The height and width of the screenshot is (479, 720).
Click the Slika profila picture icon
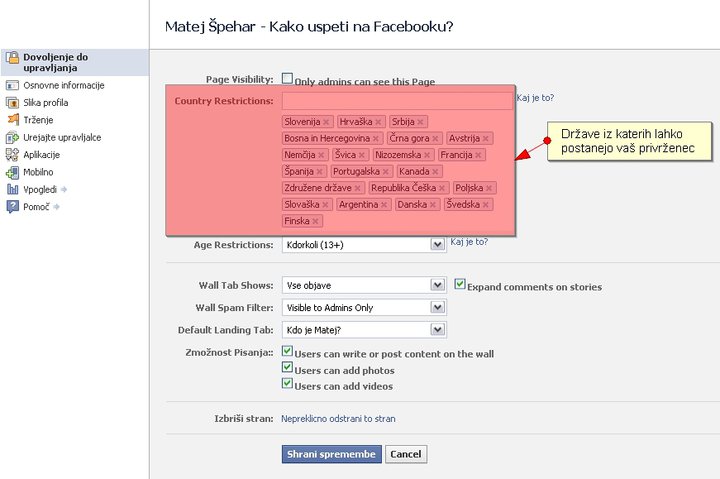[12, 102]
